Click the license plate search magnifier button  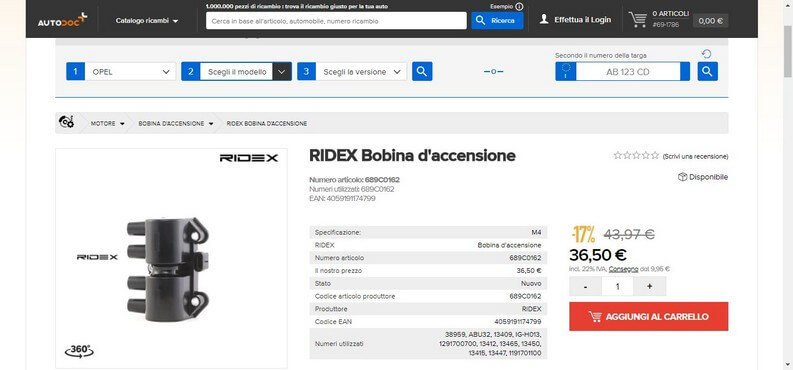tap(708, 72)
